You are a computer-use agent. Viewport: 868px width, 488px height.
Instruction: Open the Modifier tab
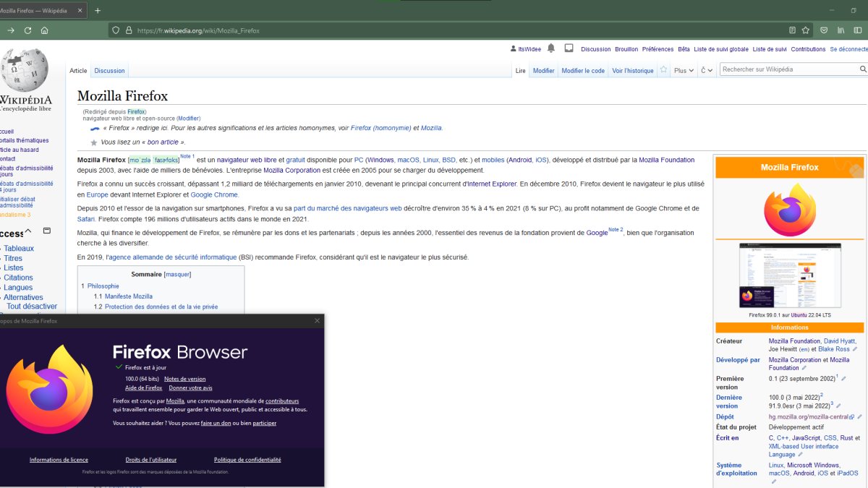coord(543,71)
